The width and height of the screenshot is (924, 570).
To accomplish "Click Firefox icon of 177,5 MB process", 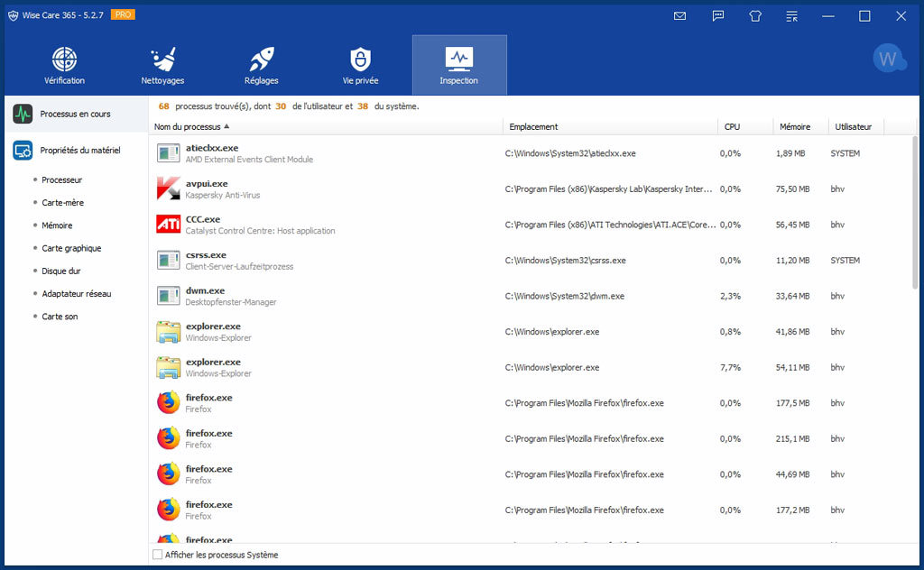I will (x=168, y=403).
